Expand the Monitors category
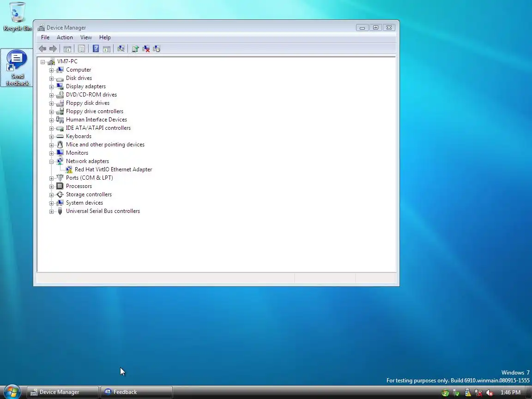 (51, 153)
